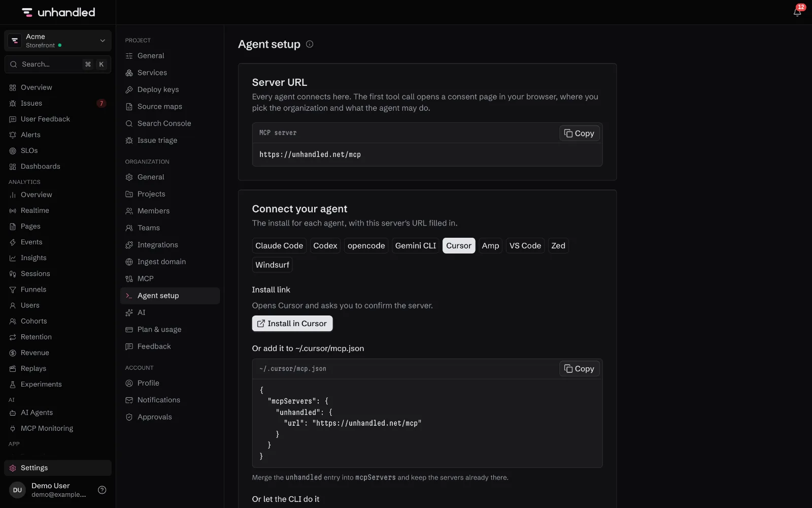
Task: Open the Integrations settings page
Action: tap(170, 245)
